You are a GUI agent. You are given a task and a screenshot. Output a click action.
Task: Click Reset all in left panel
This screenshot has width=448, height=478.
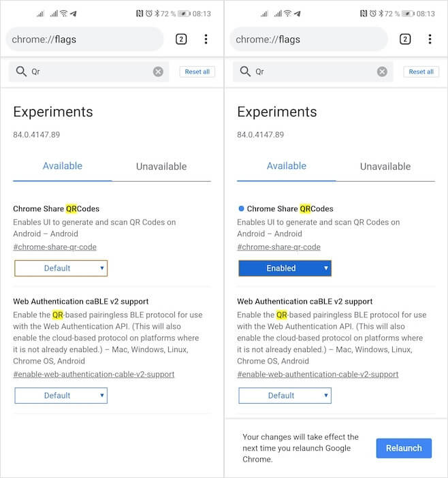(x=197, y=71)
